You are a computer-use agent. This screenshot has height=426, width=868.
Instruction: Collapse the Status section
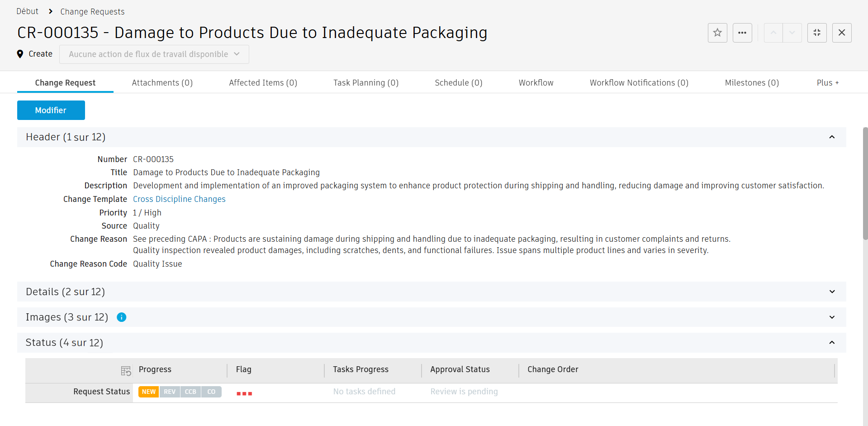[832, 343]
